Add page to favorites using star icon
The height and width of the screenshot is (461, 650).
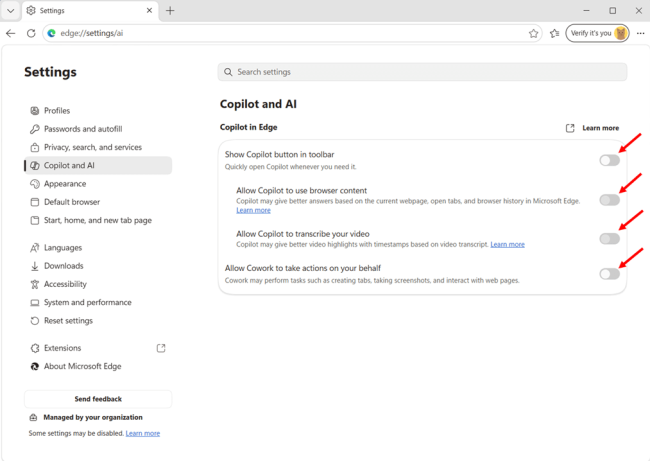point(534,34)
